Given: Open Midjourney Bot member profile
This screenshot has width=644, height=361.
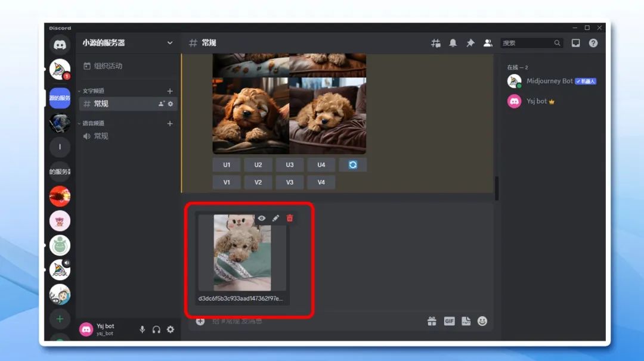Looking at the screenshot, I should click(x=552, y=81).
